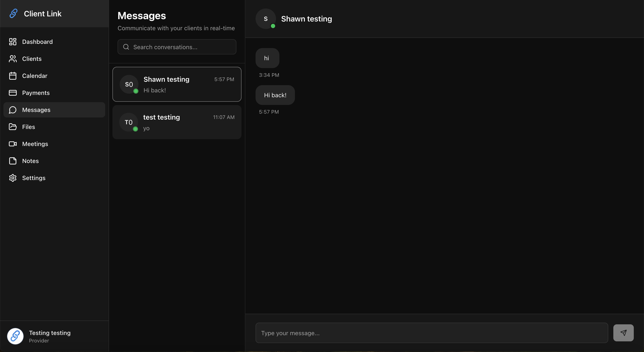The image size is (644, 352).
Task: Click the Hi back! message bubble
Action: [x=275, y=95]
